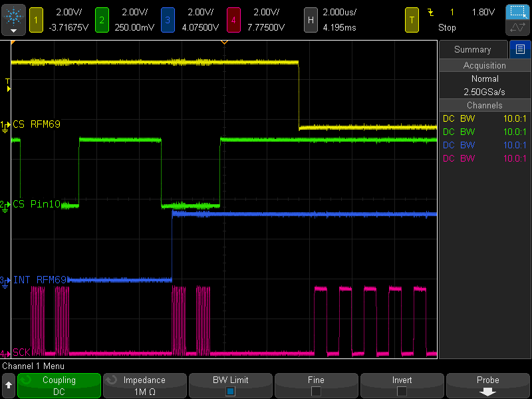
Task: Expand the Probe submenu
Action: [x=487, y=386]
